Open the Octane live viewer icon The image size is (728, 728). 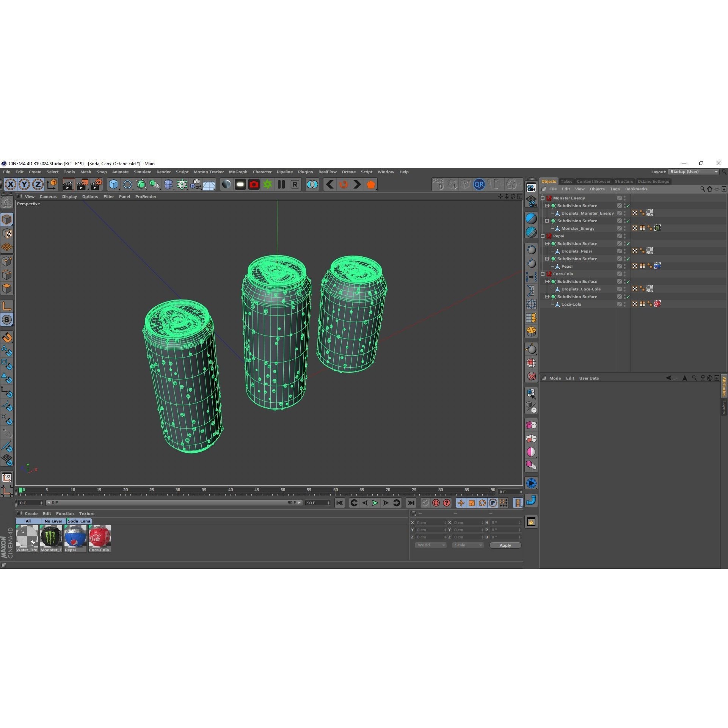tap(254, 184)
